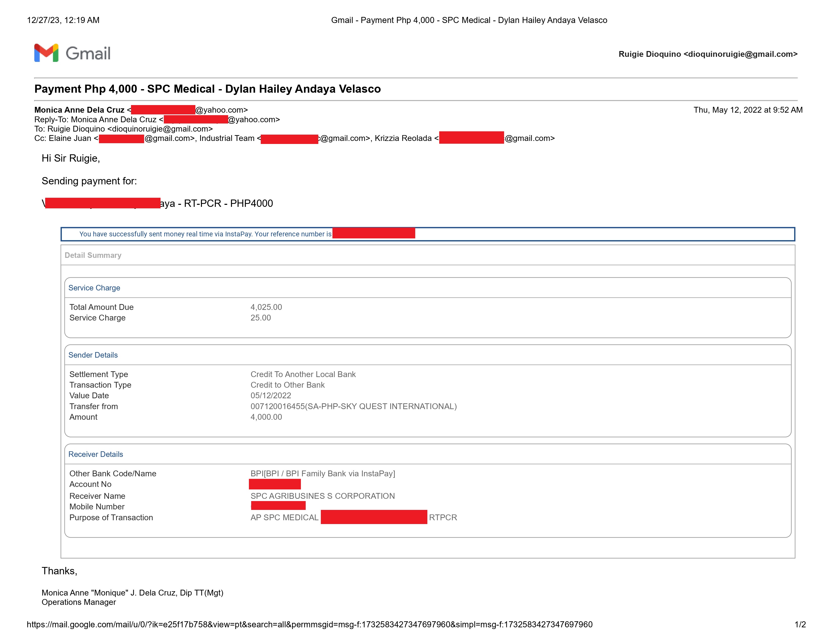
Task: Click Cc recipient Krizzia Reolada
Action: [403, 138]
